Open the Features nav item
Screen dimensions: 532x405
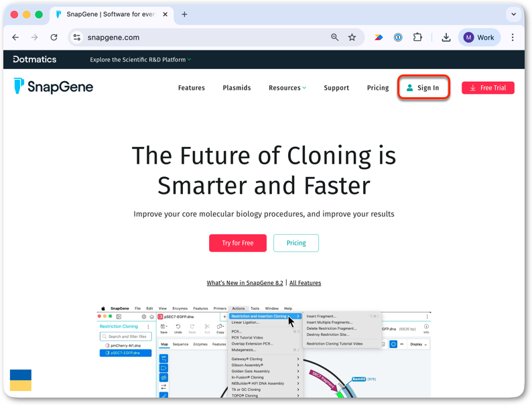[x=192, y=88]
